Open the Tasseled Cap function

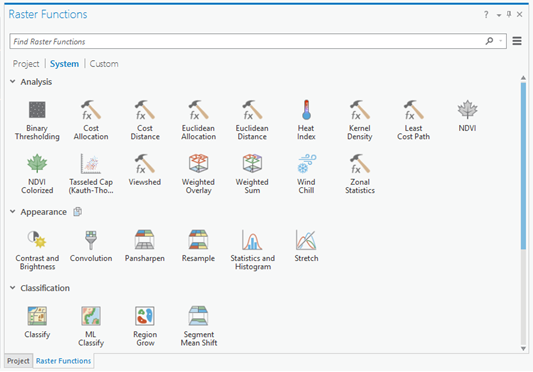coord(91,174)
